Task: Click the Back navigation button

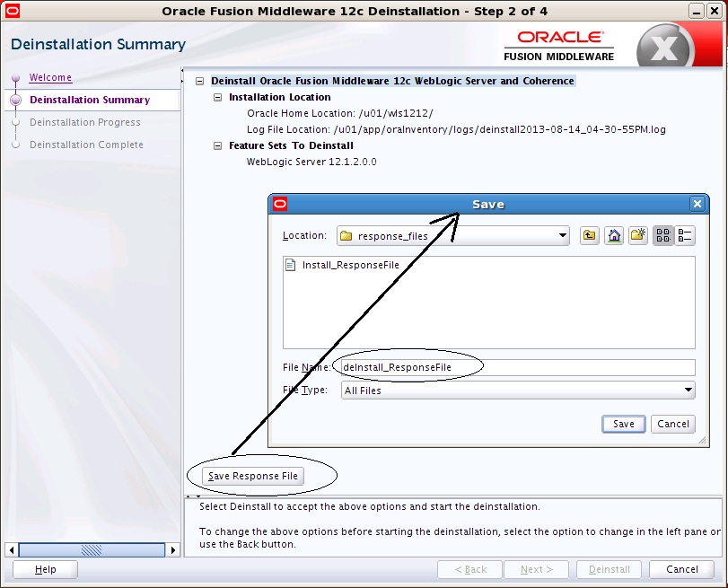Action: click(469, 569)
